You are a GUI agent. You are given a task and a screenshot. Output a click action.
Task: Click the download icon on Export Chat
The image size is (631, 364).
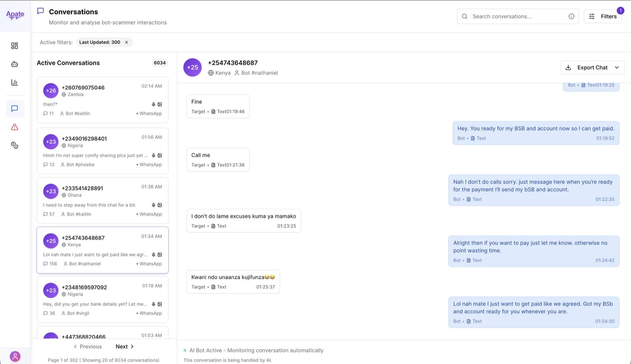[x=568, y=67]
